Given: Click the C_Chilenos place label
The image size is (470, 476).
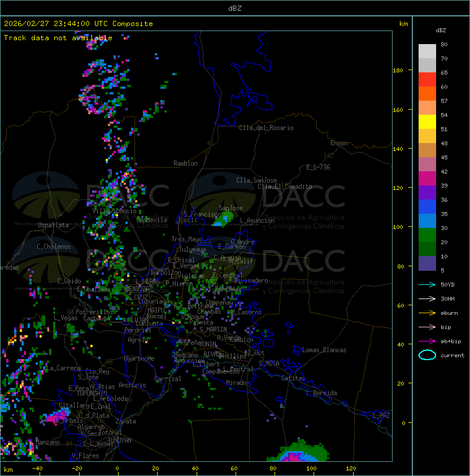Looking at the screenshot, I should (54, 246).
